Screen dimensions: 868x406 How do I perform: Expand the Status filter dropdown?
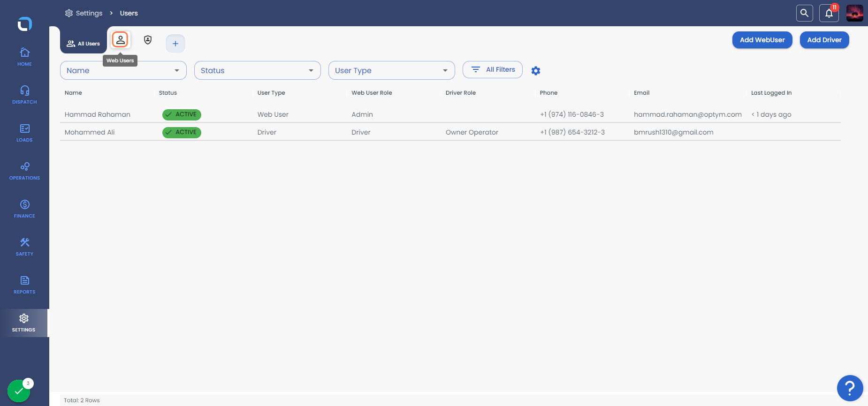[258, 70]
